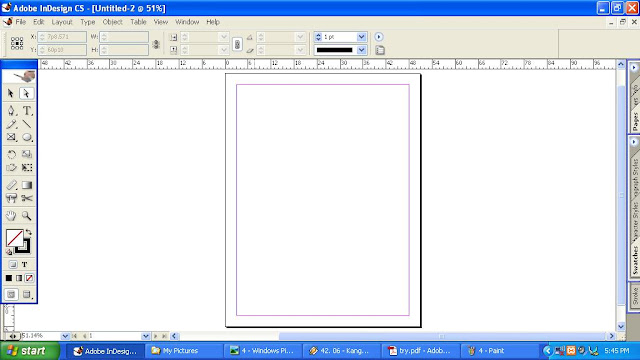This screenshot has height=360, width=640.
Task: Open the stroke weight dropdown
Action: pos(361,37)
